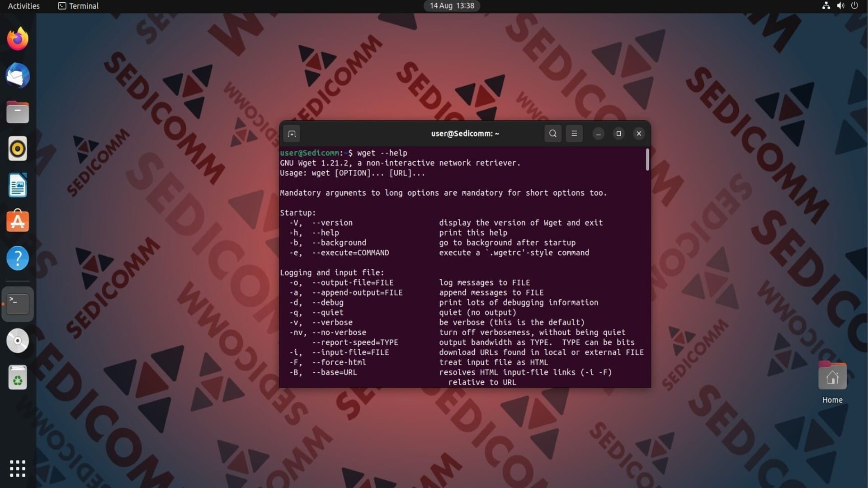Open Ubuntu Software store
This screenshot has width=868, height=488.
pyautogui.click(x=18, y=221)
